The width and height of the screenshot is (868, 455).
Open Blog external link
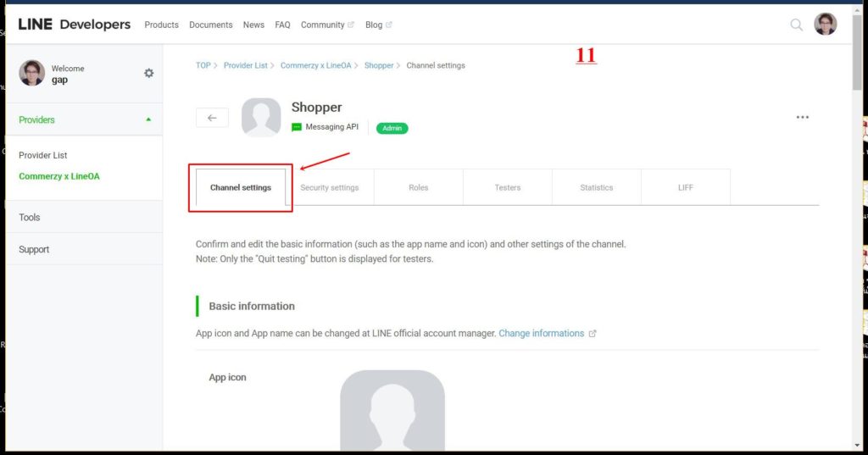(379, 25)
